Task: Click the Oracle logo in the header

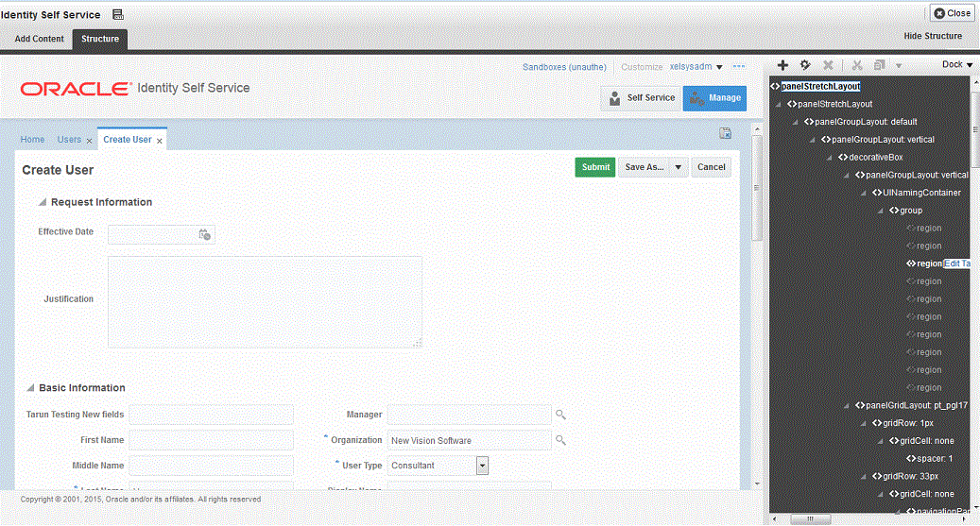Action: pos(77,89)
